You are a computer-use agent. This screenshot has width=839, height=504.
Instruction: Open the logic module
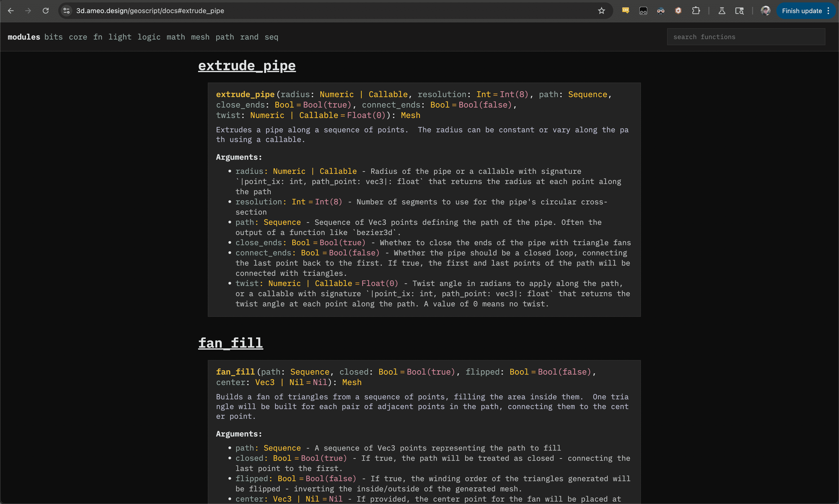pyautogui.click(x=149, y=37)
